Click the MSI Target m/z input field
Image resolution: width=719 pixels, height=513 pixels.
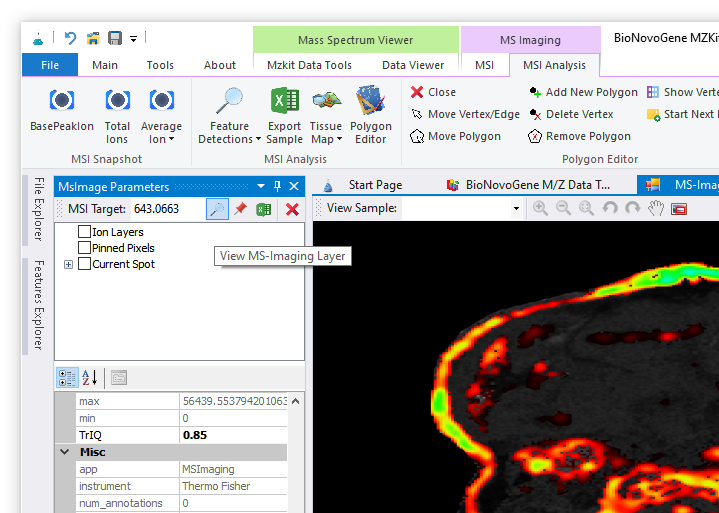[166, 209]
